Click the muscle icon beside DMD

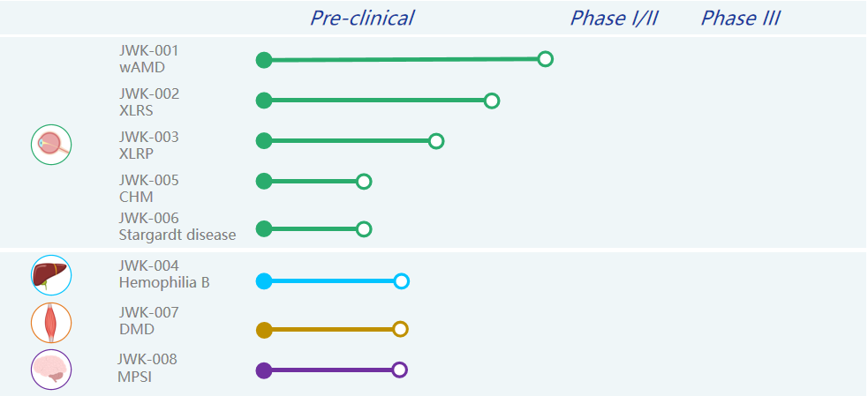tap(51, 323)
